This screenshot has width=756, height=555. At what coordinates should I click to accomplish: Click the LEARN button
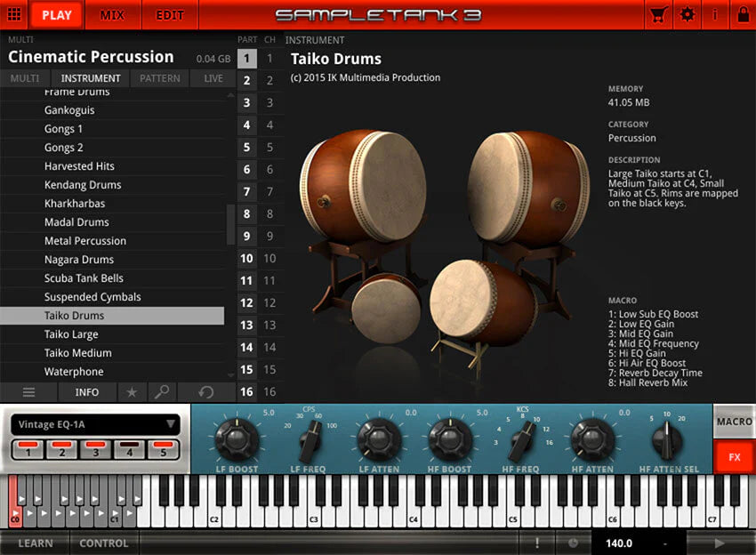pos(35,543)
